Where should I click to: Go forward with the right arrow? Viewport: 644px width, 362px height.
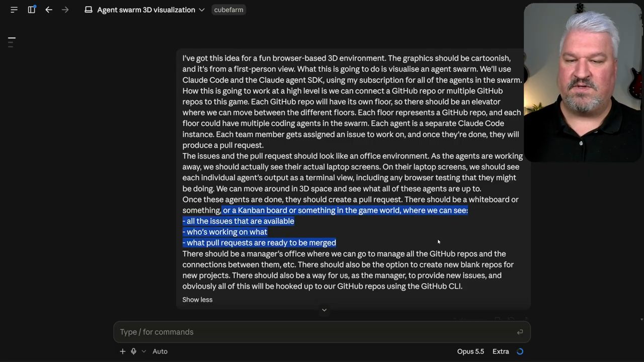[x=65, y=10]
